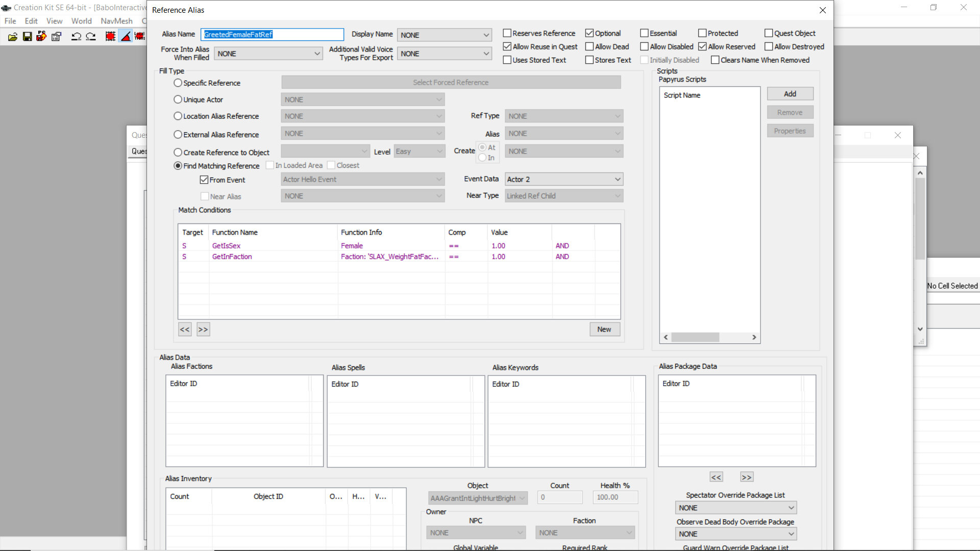Screen dimensions: 980x551
Task: Select the GetIsSex condition row
Action: [399, 245]
